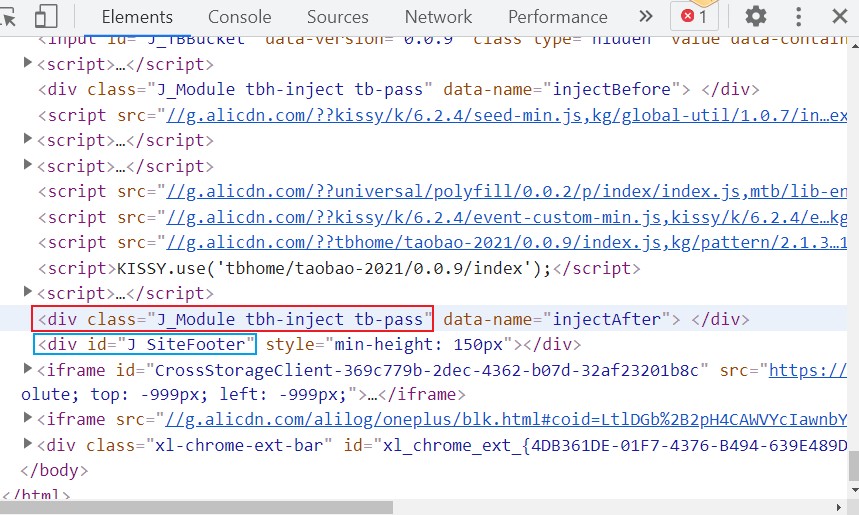The image size is (859, 515).
Task: Open the kissy event-custom-min.js script link
Action: tap(507, 218)
